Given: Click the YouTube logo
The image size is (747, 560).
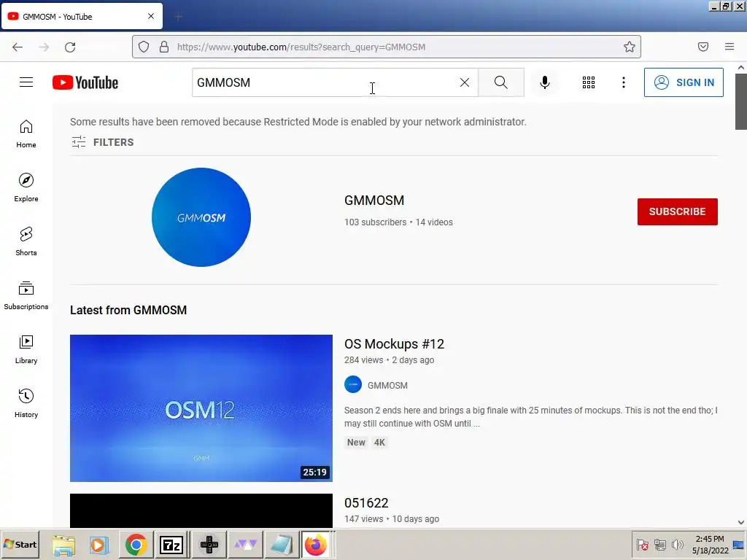Looking at the screenshot, I should coord(85,82).
